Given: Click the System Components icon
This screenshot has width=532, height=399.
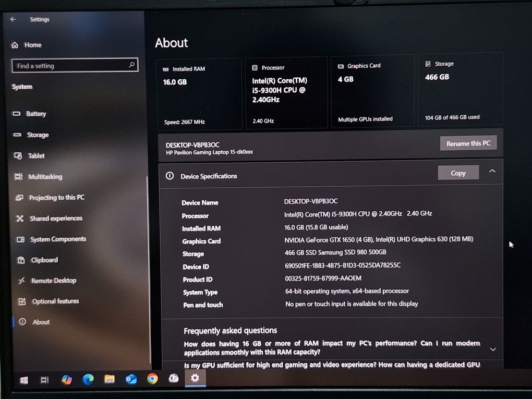Looking at the screenshot, I should coord(21,239).
